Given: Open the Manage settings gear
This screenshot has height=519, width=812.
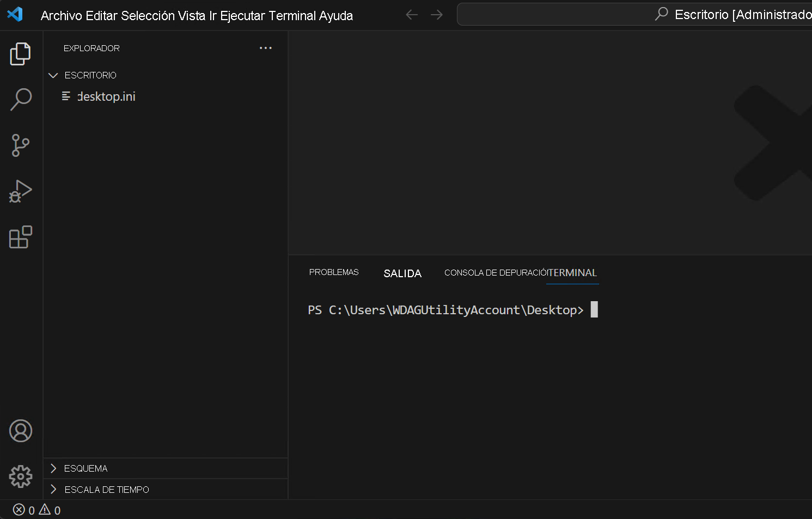Looking at the screenshot, I should pos(20,476).
